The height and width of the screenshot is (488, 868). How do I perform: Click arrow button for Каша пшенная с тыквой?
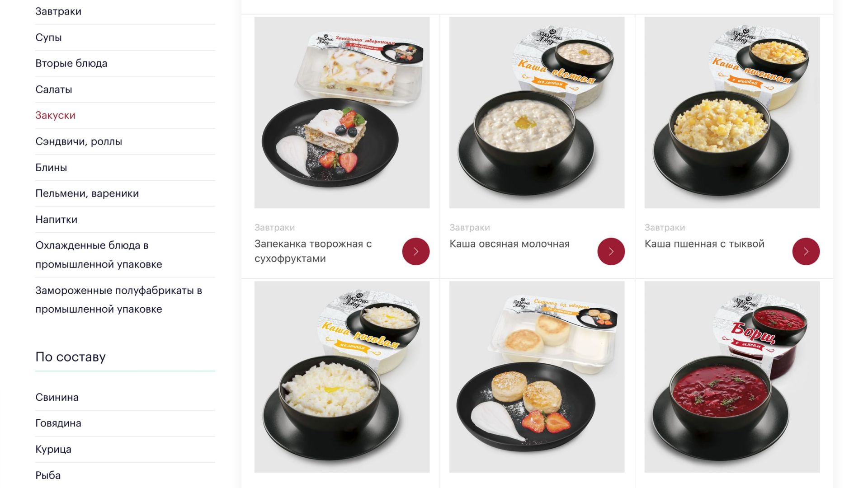(x=806, y=251)
